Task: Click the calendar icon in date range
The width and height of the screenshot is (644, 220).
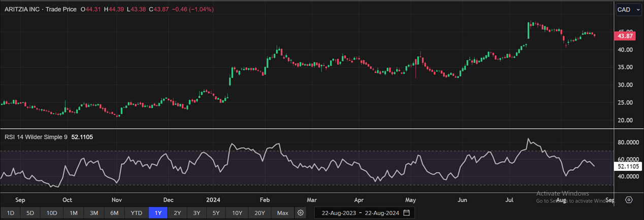Action: pos(407,213)
